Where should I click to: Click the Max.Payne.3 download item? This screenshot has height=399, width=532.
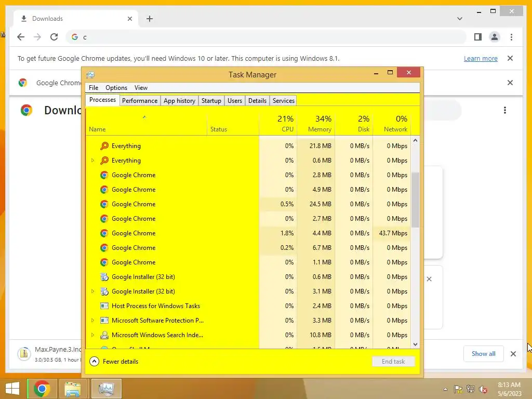[x=49, y=354]
